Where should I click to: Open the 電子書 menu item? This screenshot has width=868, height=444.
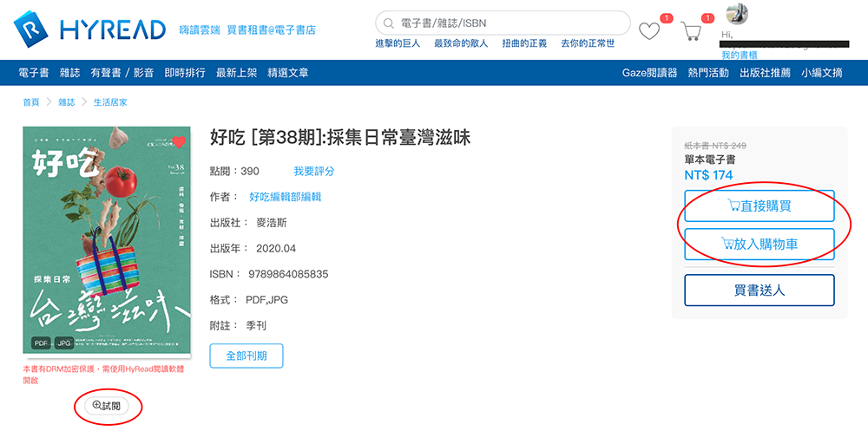click(x=33, y=73)
